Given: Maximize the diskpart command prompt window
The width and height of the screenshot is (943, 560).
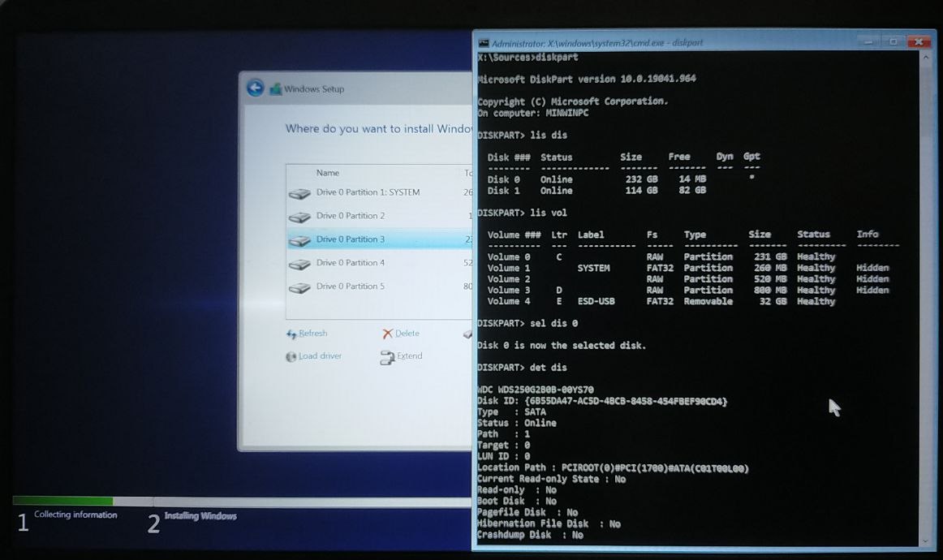Looking at the screenshot, I should pos(893,42).
